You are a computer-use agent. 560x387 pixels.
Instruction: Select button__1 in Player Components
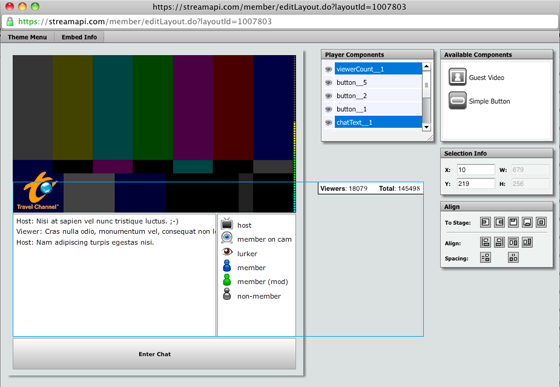[378, 109]
